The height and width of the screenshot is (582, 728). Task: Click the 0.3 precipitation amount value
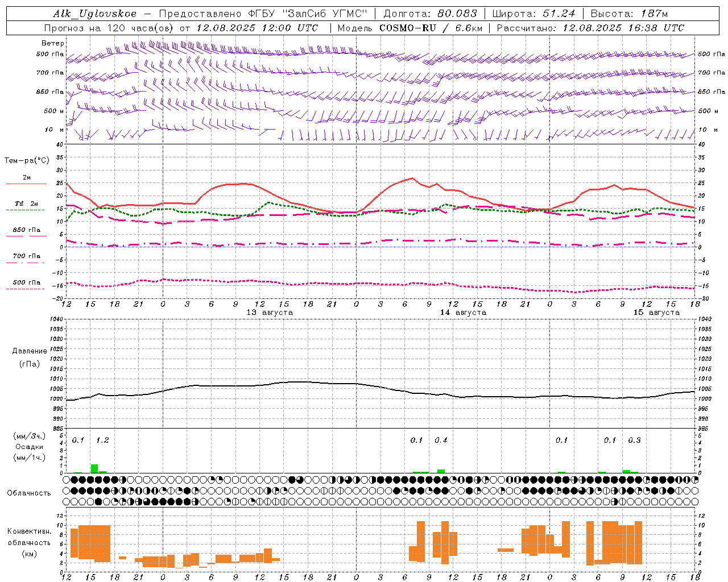[x=634, y=440]
